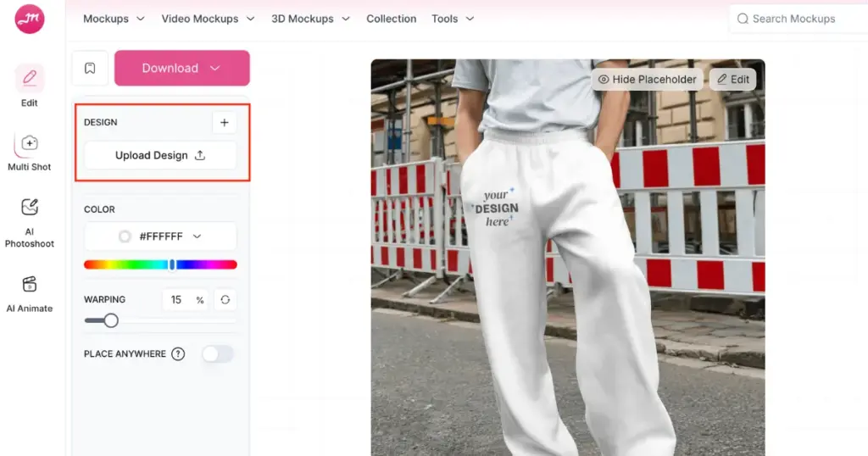This screenshot has height=456, width=868.
Task: Open the Collection page
Action: click(x=392, y=19)
